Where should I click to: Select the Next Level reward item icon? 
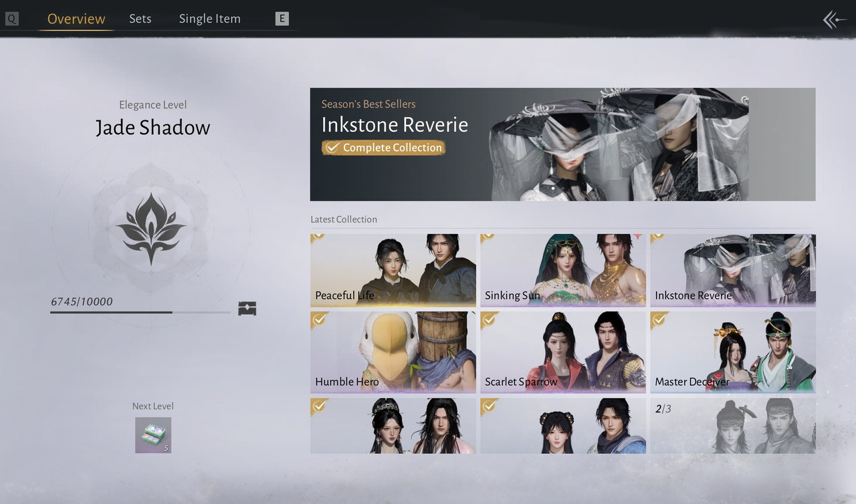[x=153, y=435]
